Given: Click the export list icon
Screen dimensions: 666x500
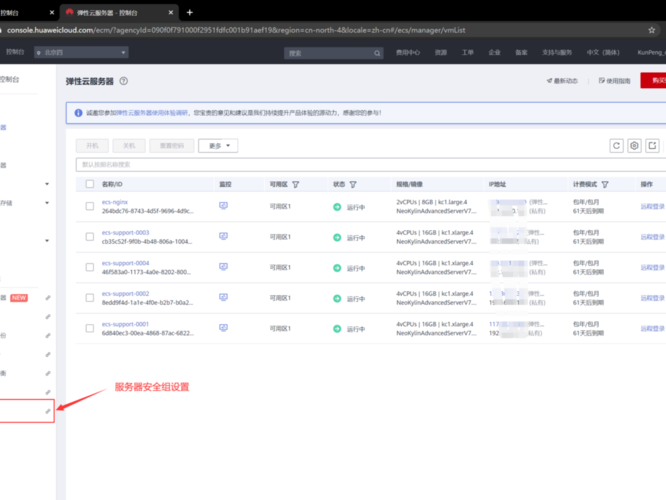Looking at the screenshot, I should point(652,146).
